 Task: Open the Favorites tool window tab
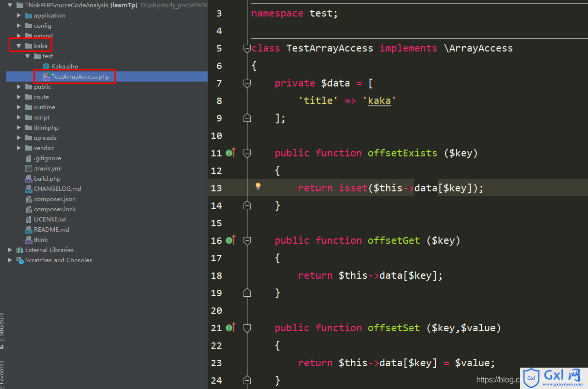pos(2,375)
